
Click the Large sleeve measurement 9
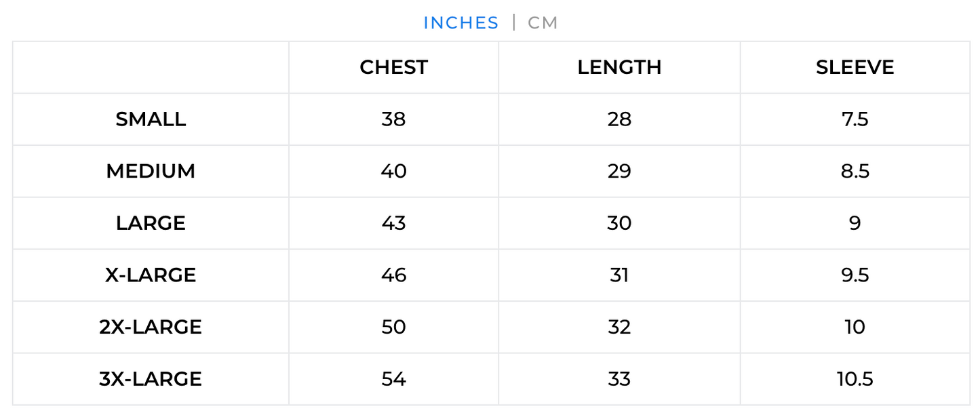855,223
